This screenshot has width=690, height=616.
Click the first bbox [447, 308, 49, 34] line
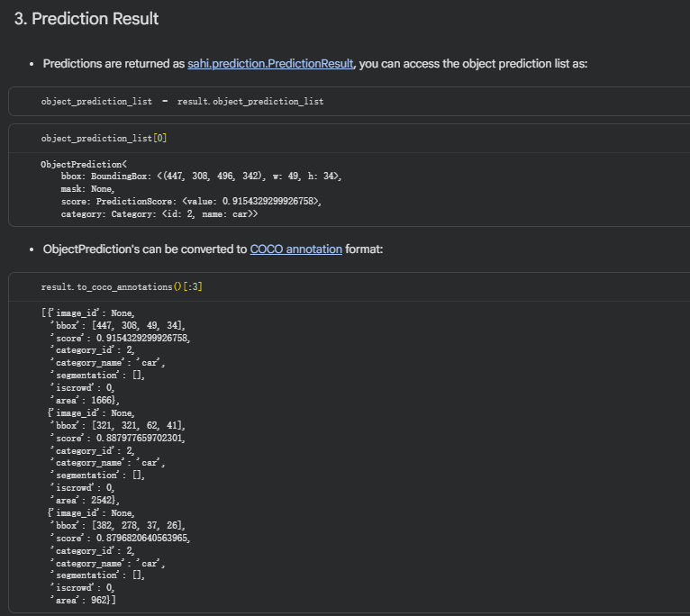pos(117,326)
